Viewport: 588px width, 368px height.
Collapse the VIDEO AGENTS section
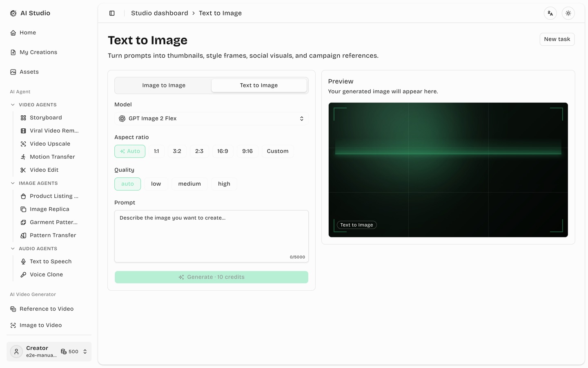tap(13, 105)
